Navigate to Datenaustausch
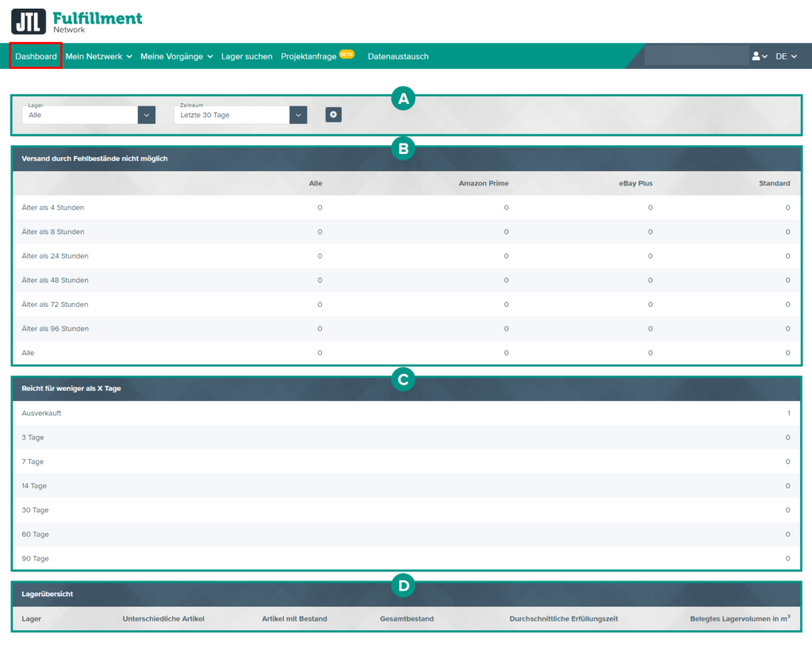This screenshot has width=812, height=647. 398,56
